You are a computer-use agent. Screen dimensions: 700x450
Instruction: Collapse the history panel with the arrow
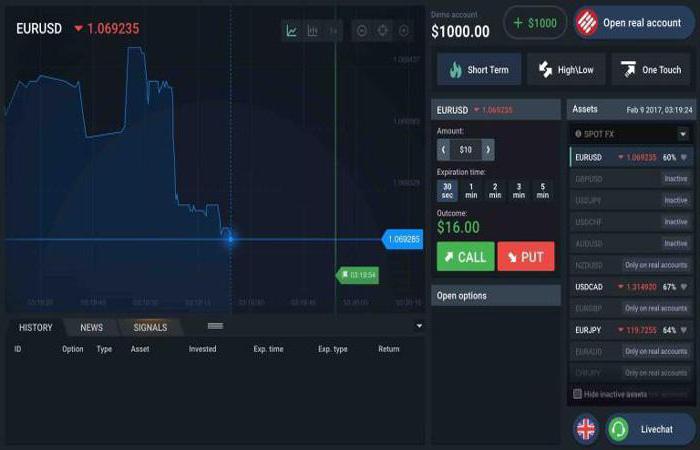(419, 326)
